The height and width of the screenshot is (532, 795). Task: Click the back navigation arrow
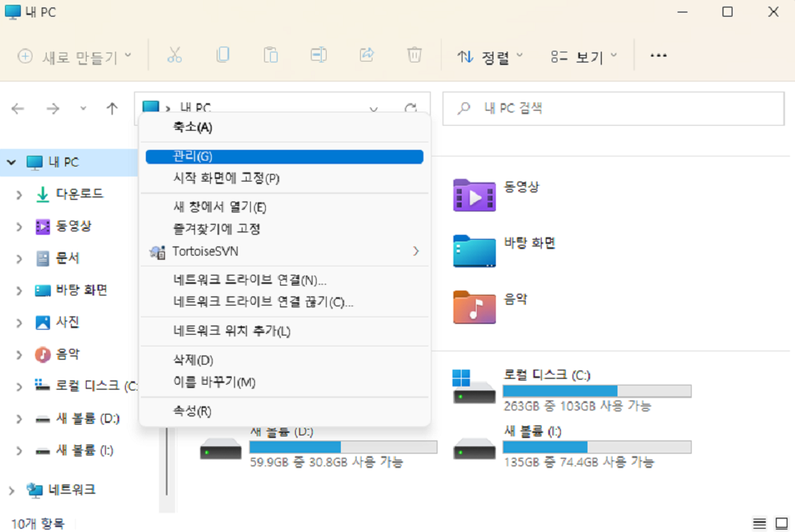tap(17, 108)
